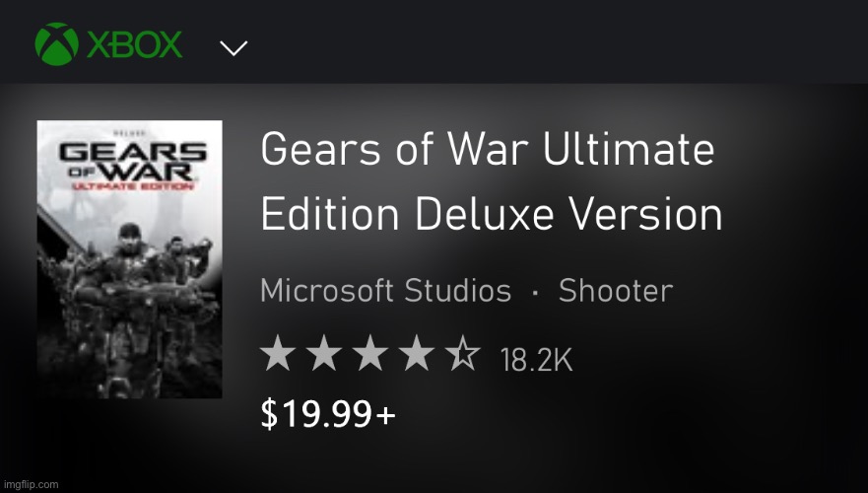Screen dimensions: 868x493
Task: Click the green Xbox sphere logo
Action: click(x=55, y=44)
